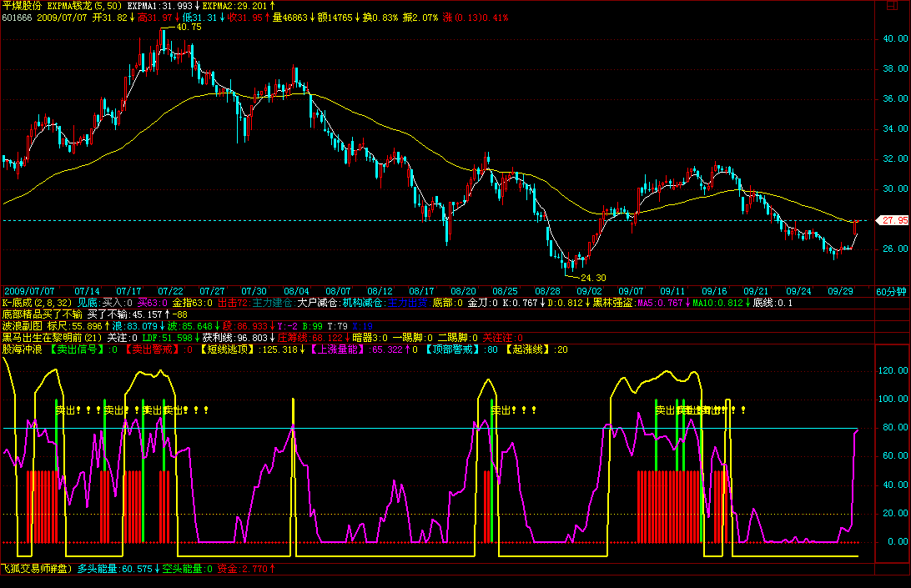Click the volume value 量46863
The height and width of the screenshot is (588, 911).
tap(290, 18)
